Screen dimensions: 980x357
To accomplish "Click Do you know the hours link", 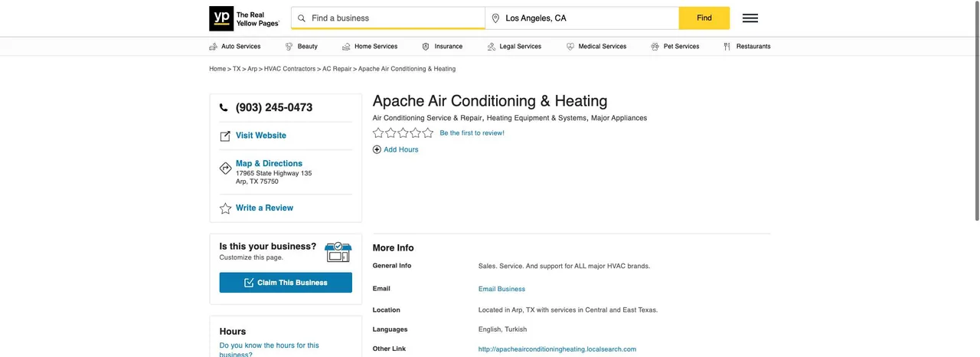I will click(x=269, y=349).
